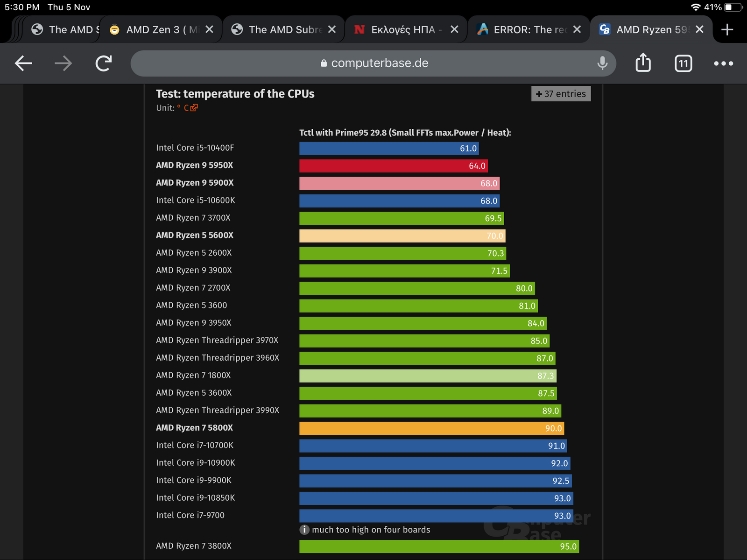The height and width of the screenshot is (560, 747).
Task: Select the Intel Core i9-10900K label
Action: tap(196, 463)
